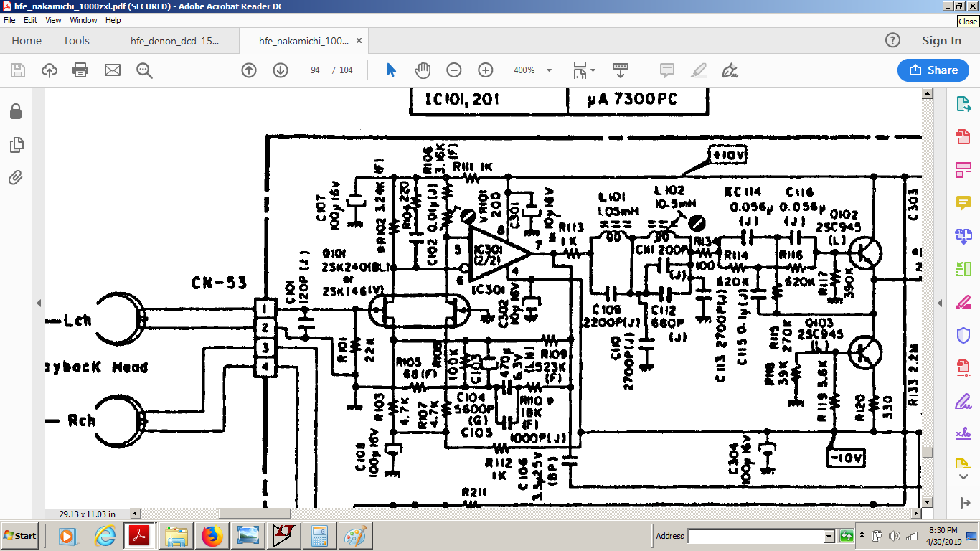Open Paint from the taskbar

coord(355,536)
